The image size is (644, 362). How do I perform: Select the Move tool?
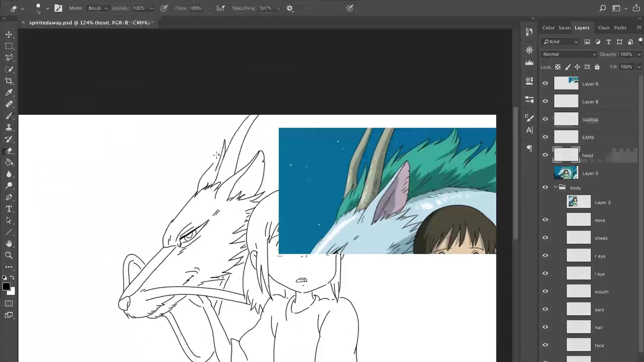click(9, 35)
